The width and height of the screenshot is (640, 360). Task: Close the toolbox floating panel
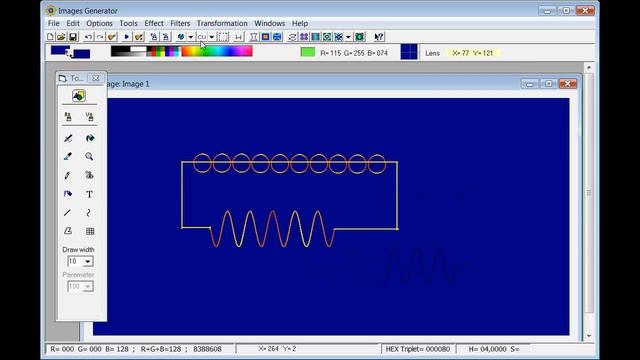click(x=96, y=78)
